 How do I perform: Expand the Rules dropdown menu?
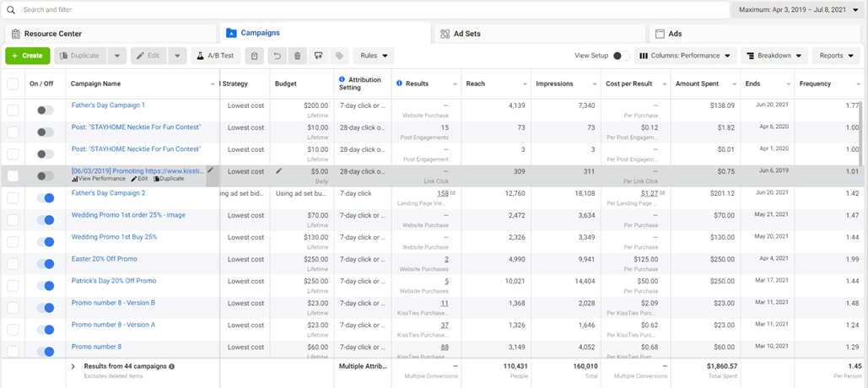click(374, 56)
